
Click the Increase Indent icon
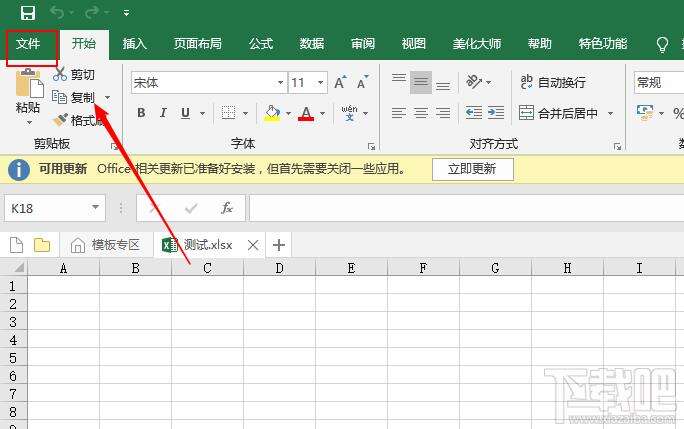click(494, 113)
